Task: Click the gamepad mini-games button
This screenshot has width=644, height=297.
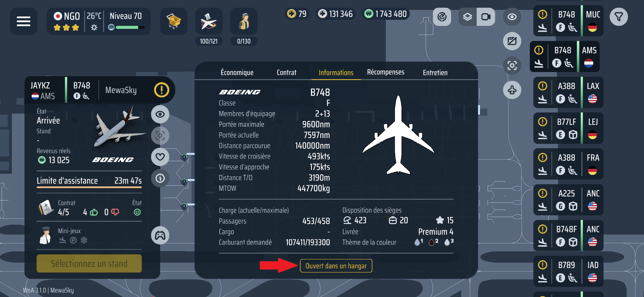Action: (160, 235)
